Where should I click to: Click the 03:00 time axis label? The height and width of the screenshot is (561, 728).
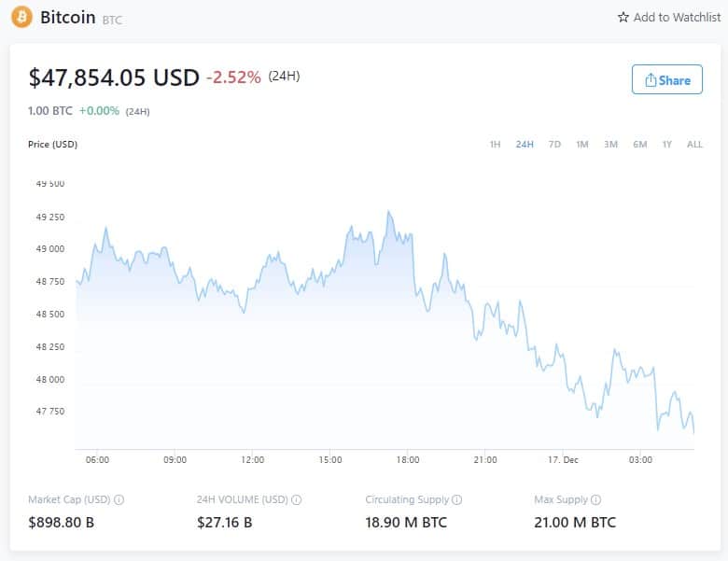pyautogui.click(x=640, y=460)
